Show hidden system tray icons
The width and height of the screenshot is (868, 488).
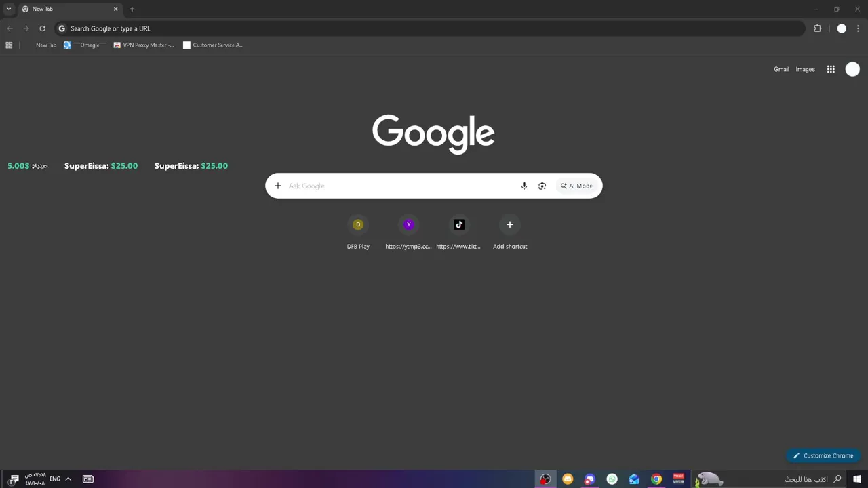(x=68, y=479)
